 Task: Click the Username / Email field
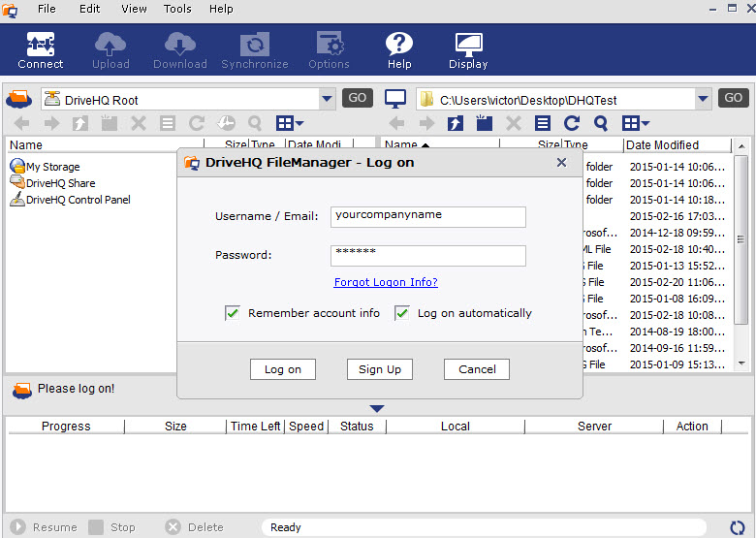pyautogui.click(x=428, y=217)
